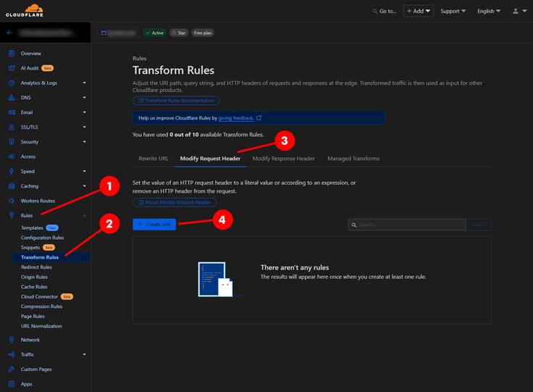The width and height of the screenshot is (533, 392).
Task: Click the AI Audit sidebar icon
Action: pos(12,68)
